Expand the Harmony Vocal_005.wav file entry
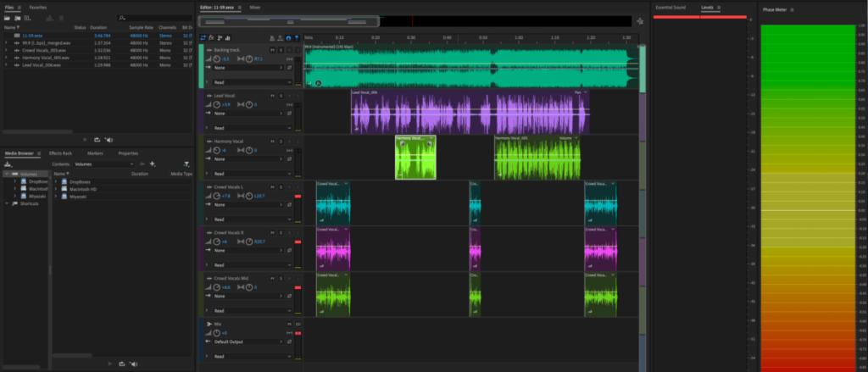Image resolution: width=868 pixels, height=372 pixels. click(x=6, y=58)
